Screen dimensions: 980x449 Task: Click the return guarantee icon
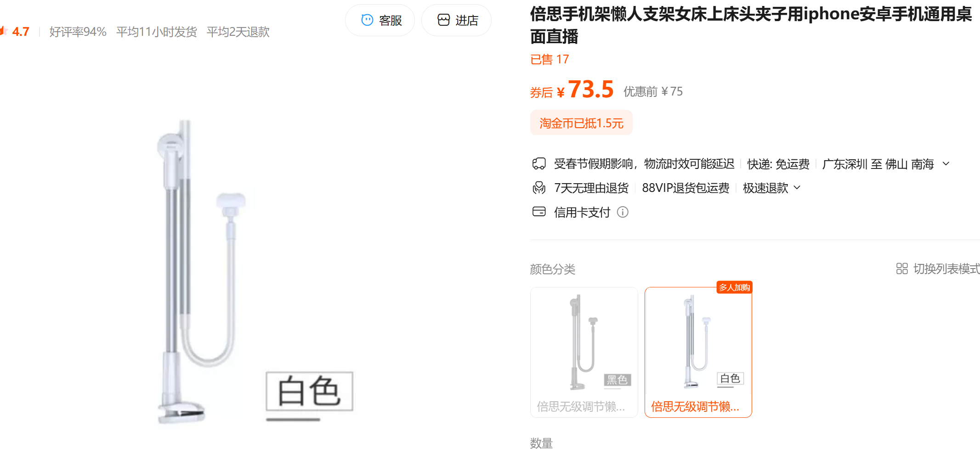click(539, 188)
